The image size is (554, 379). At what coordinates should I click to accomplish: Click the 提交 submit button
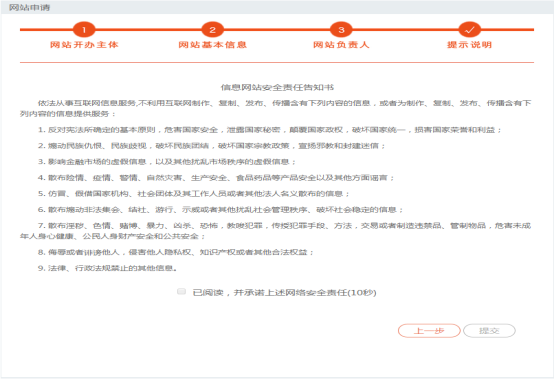pos(489,331)
